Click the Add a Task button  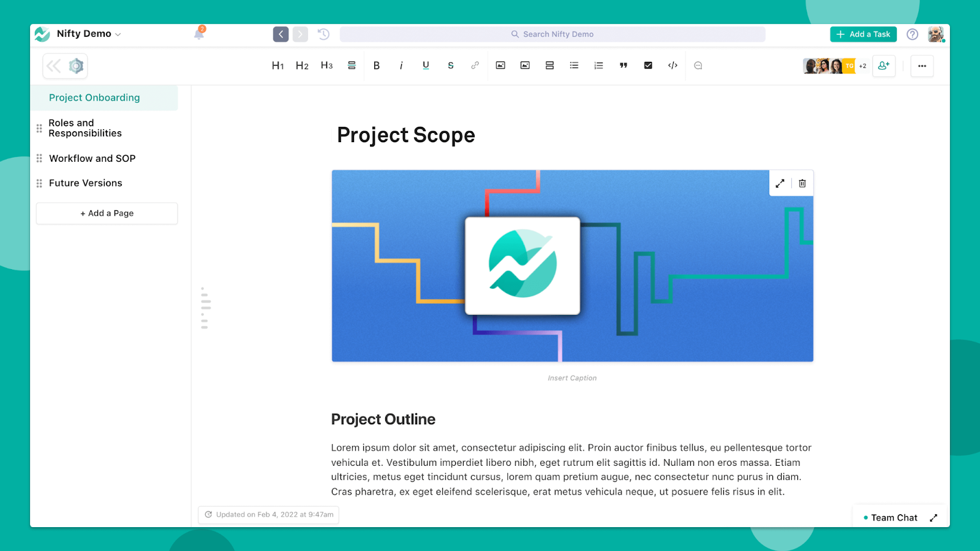863,34
